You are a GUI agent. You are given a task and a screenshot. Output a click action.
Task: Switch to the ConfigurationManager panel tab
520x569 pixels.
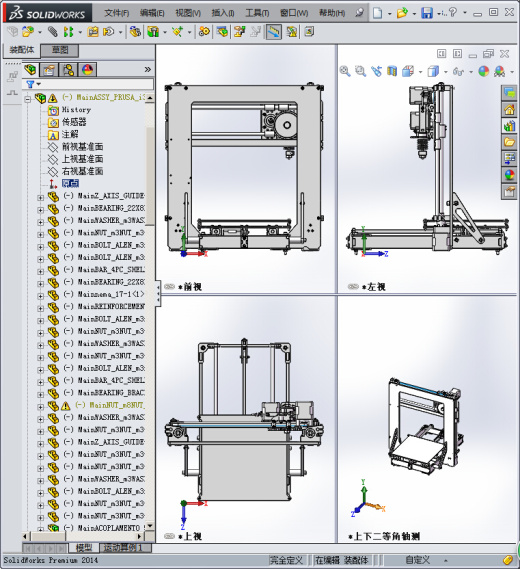[x=68, y=69]
